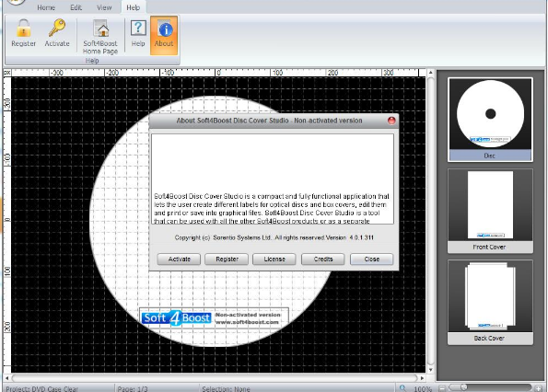Image resolution: width=548 pixels, height=392 pixels.
Task: Select the Disc page thumbnail
Action: 490,120
